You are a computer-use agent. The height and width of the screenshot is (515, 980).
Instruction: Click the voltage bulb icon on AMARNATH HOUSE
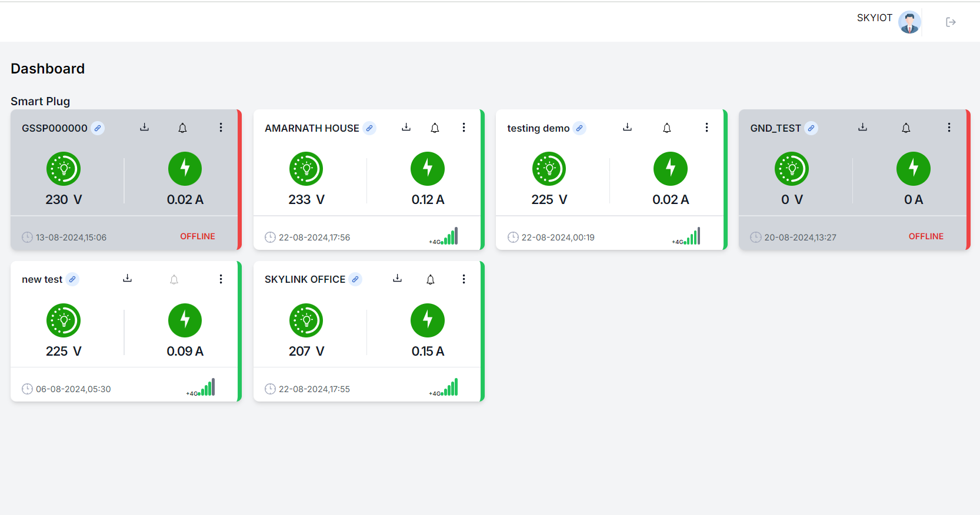[x=306, y=169]
